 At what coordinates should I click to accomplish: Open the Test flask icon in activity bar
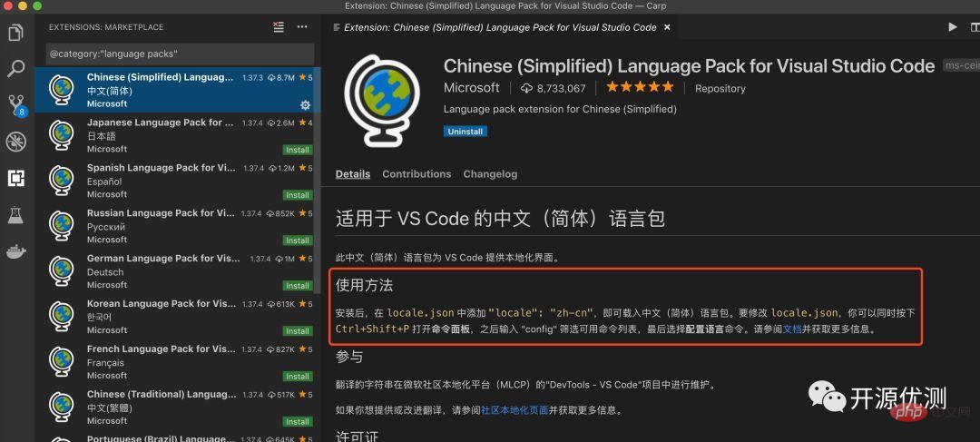point(15,215)
